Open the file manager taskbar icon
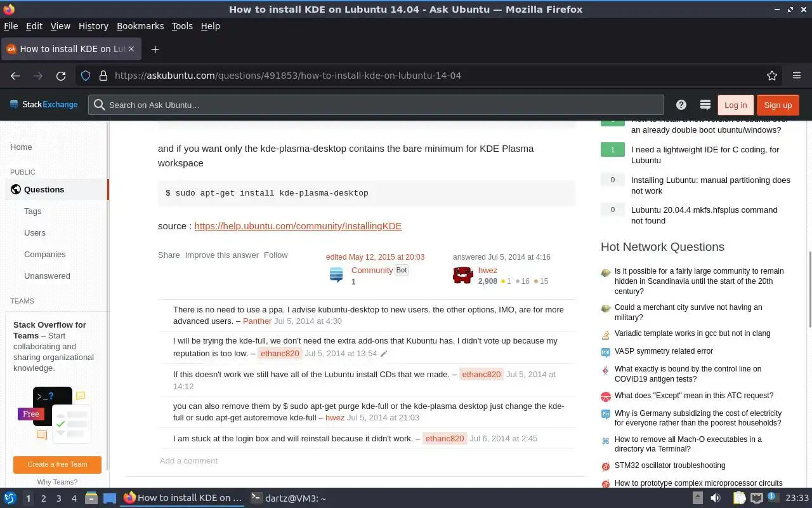The width and height of the screenshot is (812, 508). (x=91, y=498)
